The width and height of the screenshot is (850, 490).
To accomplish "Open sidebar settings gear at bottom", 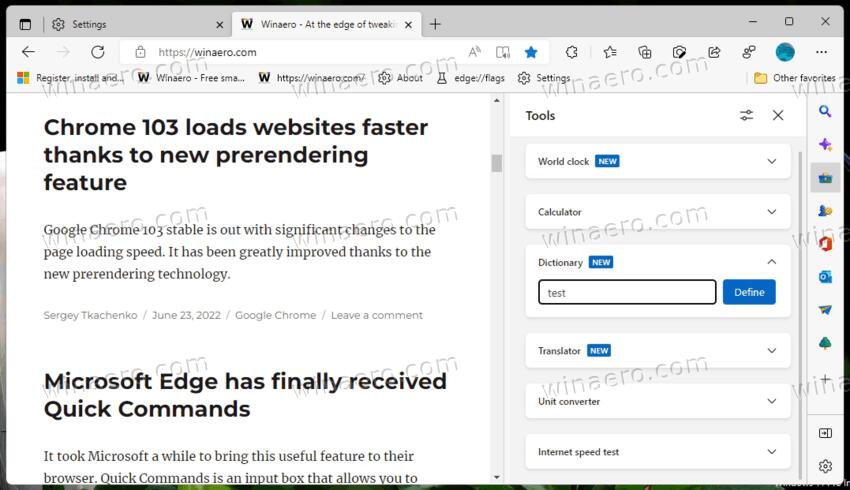I will click(825, 466).
